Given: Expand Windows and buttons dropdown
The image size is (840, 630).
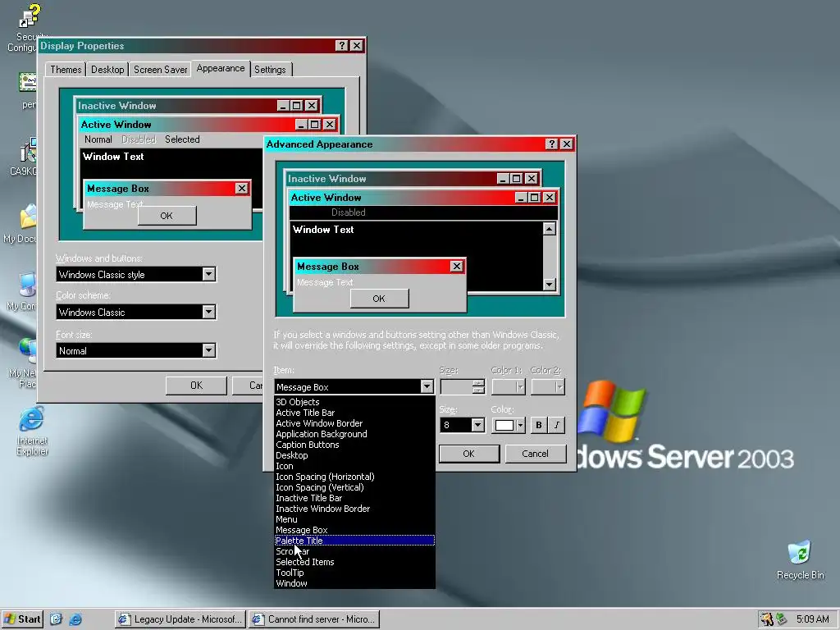Looking at the screenshot, I should tap(209, 274).
